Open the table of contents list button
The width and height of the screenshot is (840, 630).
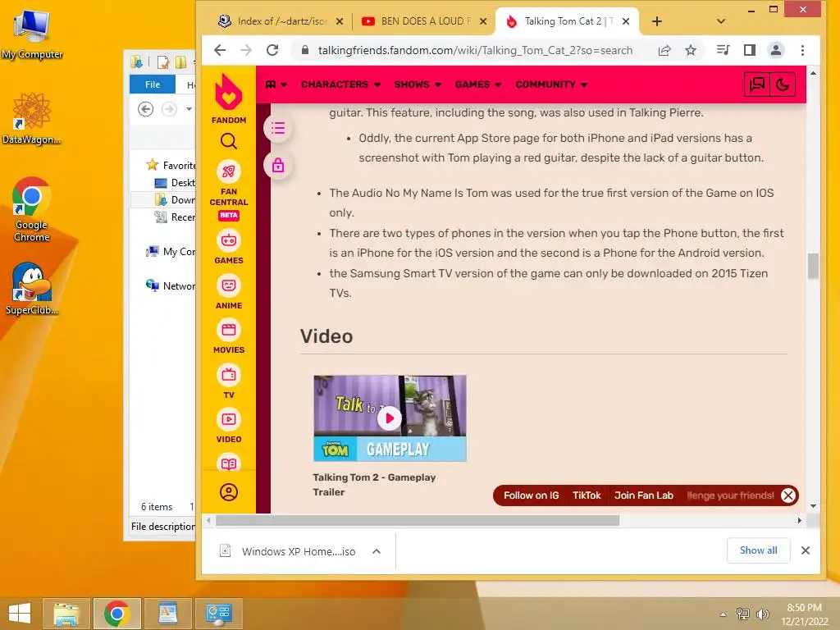coord(277,129)
